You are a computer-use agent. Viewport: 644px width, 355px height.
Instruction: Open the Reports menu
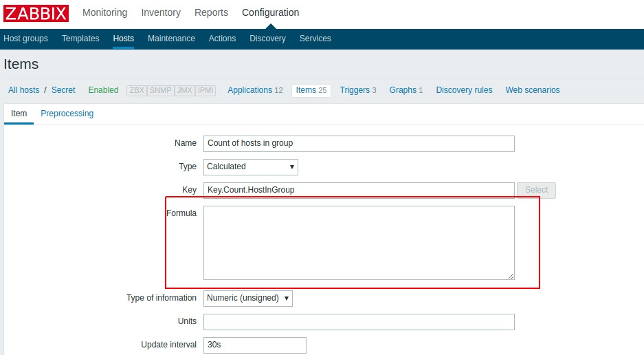(x=211, y=12)
